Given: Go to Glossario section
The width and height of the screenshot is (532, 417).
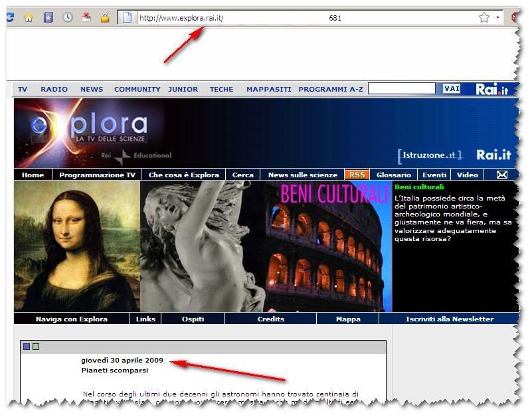Looking at the screenshot, I should click(x=393, y=175).
